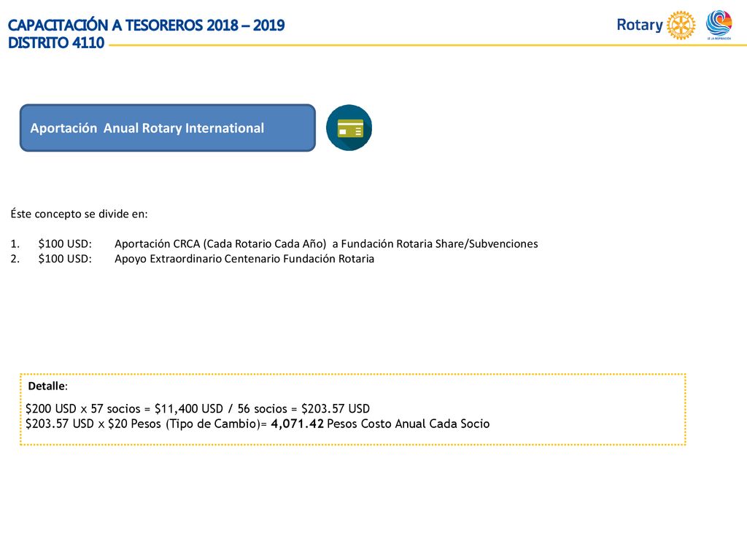Click the text 'Pesos Costo Anual Cada Socio'
The image size is (747, 560).
[x=409, y=424]
